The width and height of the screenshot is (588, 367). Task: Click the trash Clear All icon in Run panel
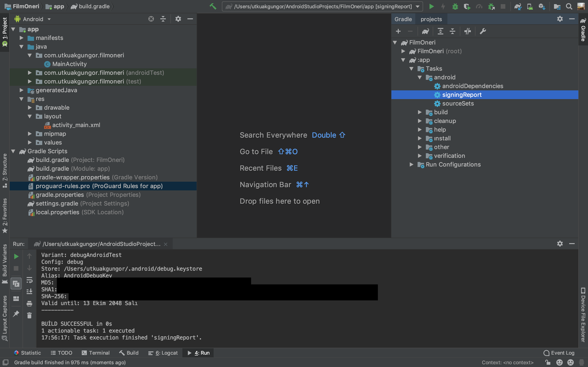click(29, 316)
